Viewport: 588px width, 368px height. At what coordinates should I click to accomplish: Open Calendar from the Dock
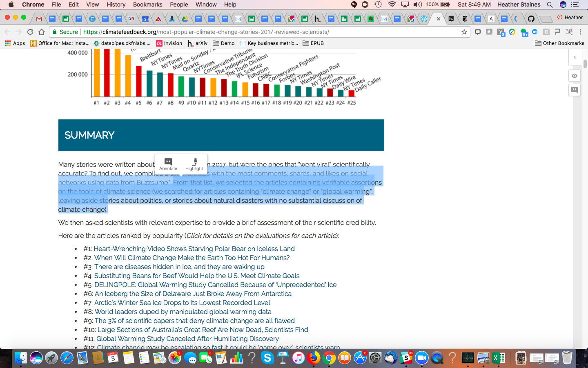coord(113,358)
